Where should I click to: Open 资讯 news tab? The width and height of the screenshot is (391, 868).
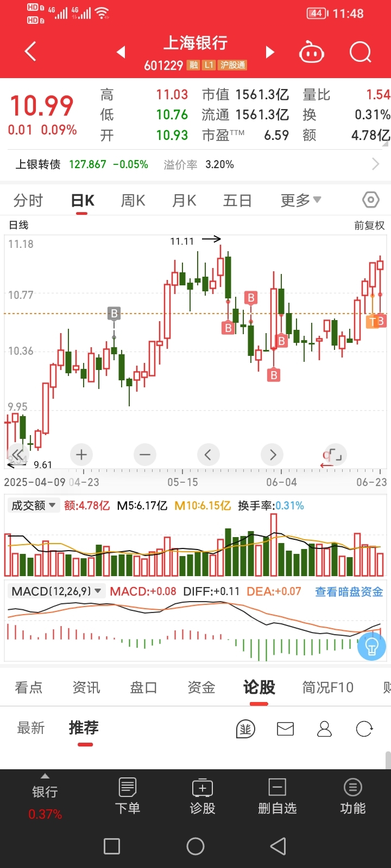coord(86,687)
